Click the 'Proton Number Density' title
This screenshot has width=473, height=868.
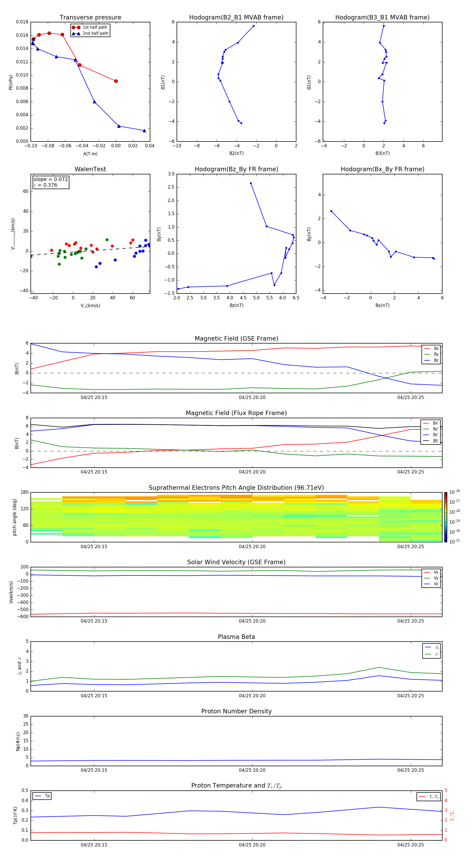coord(236,711)
